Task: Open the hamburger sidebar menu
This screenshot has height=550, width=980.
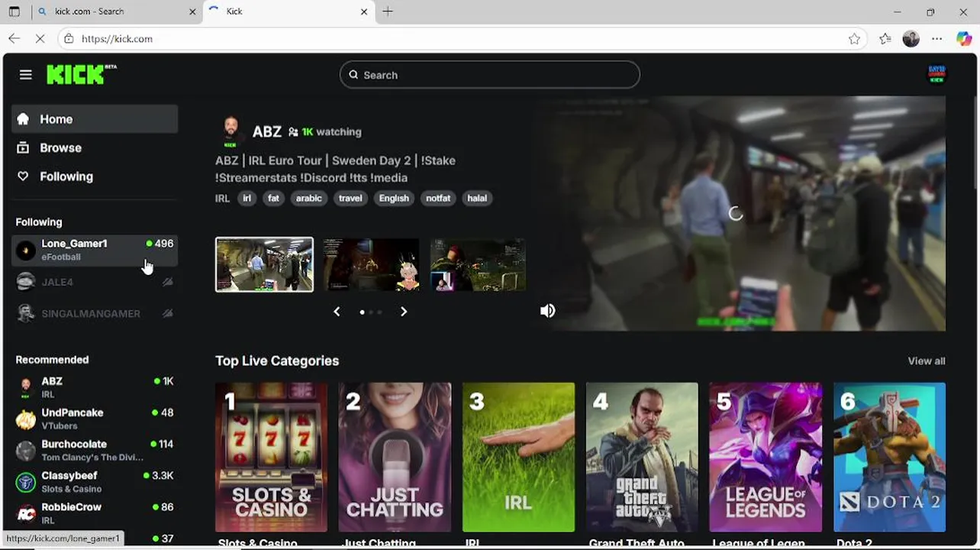Action: [26, 75]
